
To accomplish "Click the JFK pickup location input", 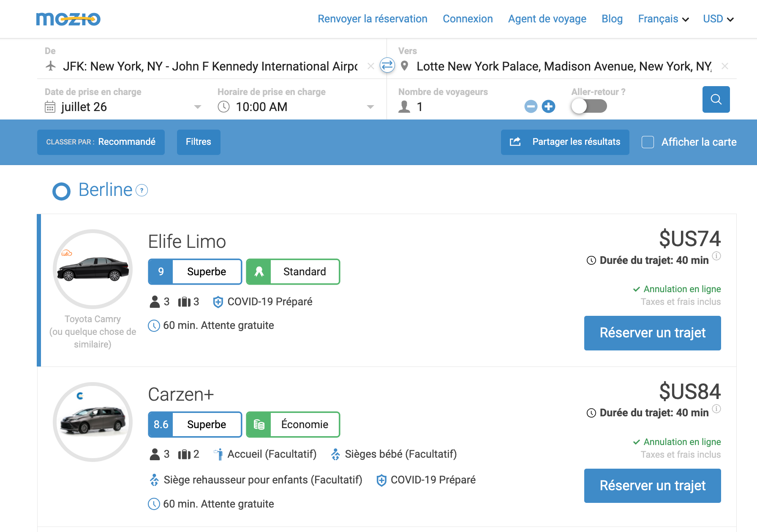I will click(x=210, y=66).
